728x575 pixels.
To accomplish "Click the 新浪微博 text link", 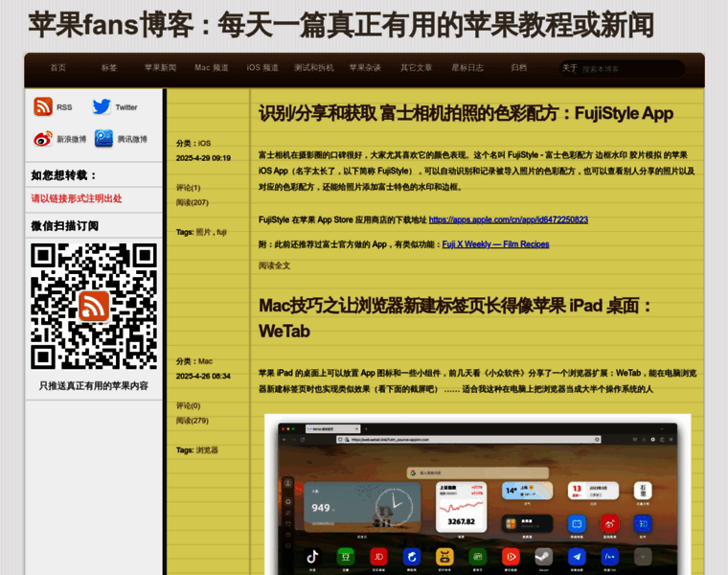I will (72, 139).
